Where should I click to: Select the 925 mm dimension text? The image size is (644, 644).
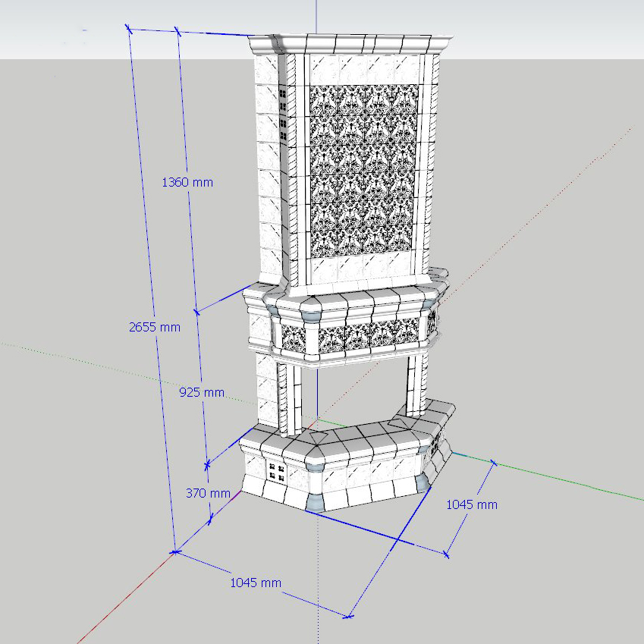pos(202,392)
